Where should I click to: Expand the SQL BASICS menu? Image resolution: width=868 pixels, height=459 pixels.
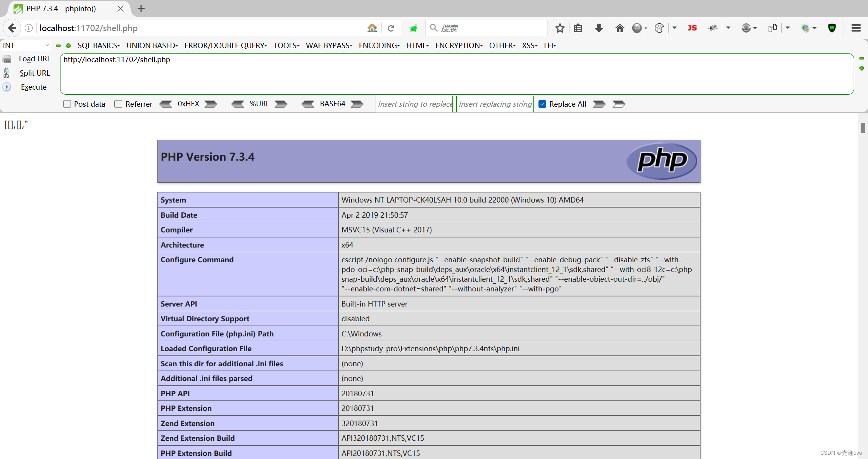click(98, 45)
